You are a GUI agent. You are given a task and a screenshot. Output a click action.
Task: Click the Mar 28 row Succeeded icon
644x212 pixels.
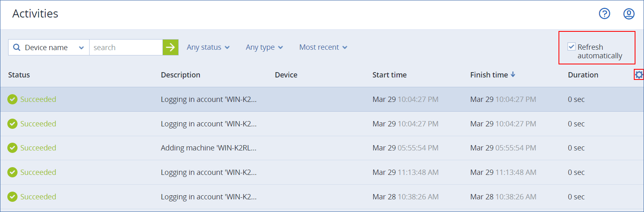tap(13, 197)
